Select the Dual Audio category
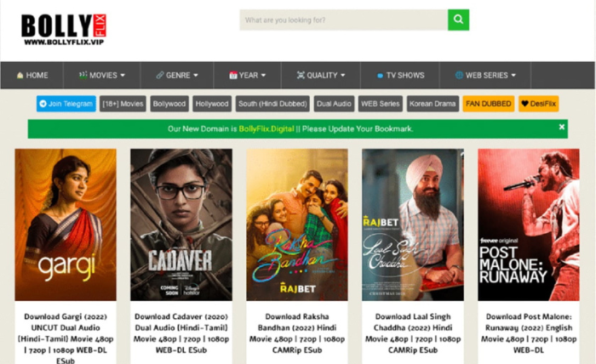The height and width of the screenshot is (364, 596). click(334, 104)
